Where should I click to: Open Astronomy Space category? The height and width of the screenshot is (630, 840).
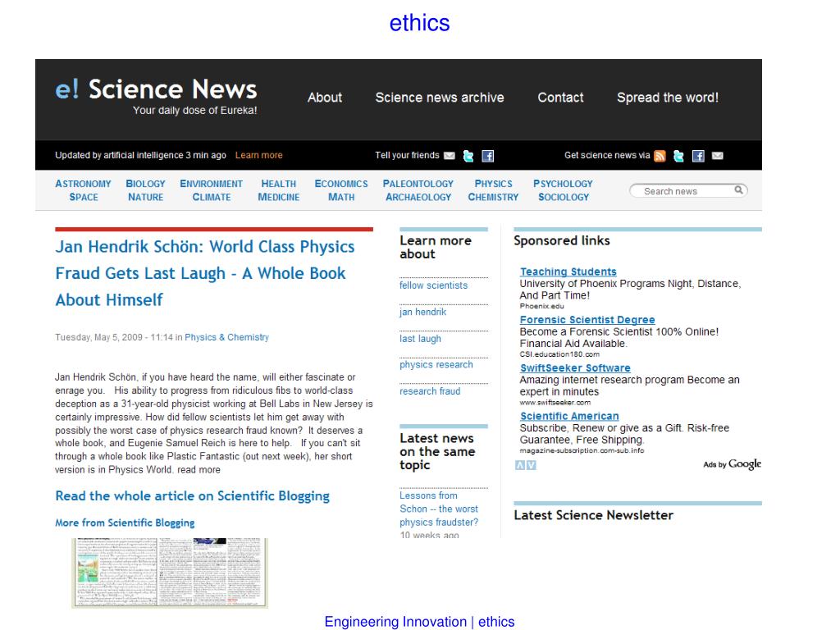point(83,190)
